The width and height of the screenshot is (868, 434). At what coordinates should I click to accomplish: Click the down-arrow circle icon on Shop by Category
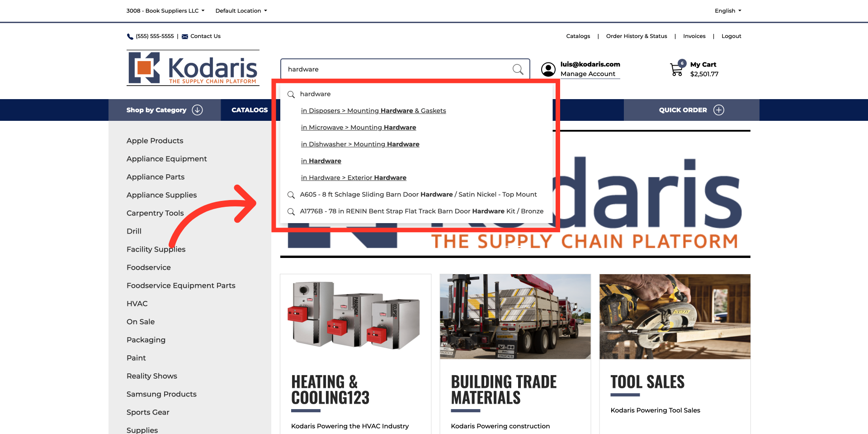point(198,110)
